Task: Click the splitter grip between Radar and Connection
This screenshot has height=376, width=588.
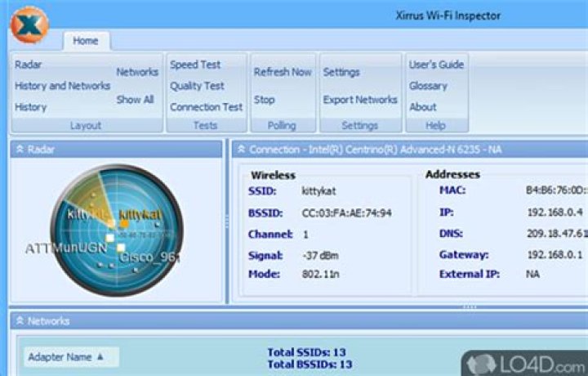Action: coord(227,222)
